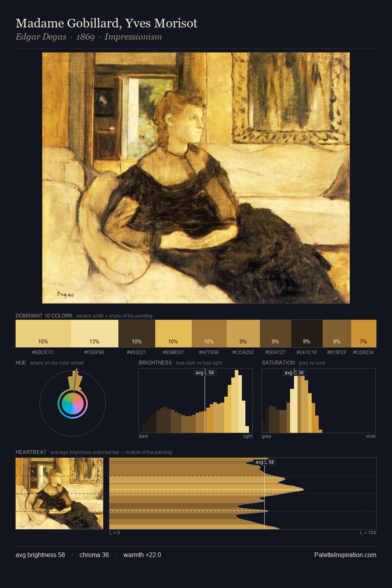Click the 'avg L 58' brightness histogram label

[x=205, y=373]
